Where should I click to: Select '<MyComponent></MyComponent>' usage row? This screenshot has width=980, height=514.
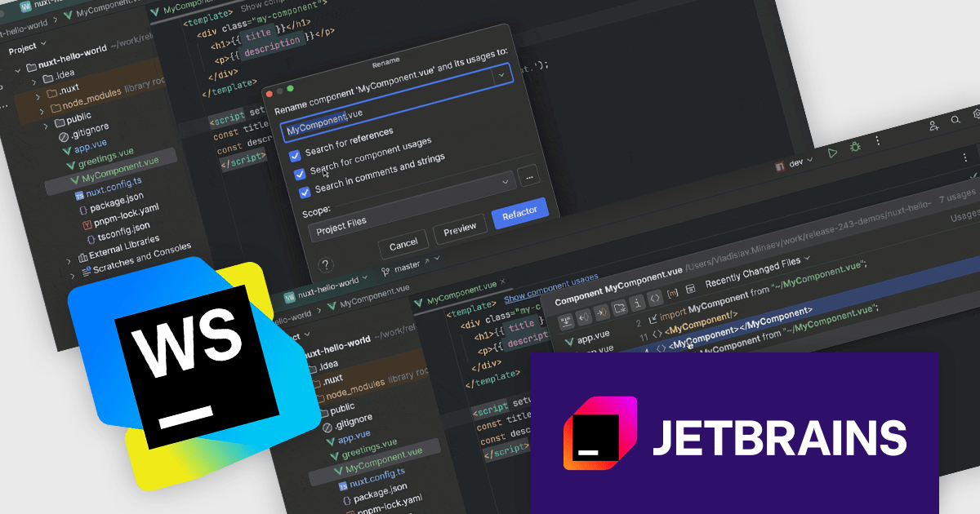(x=739, y=328)
